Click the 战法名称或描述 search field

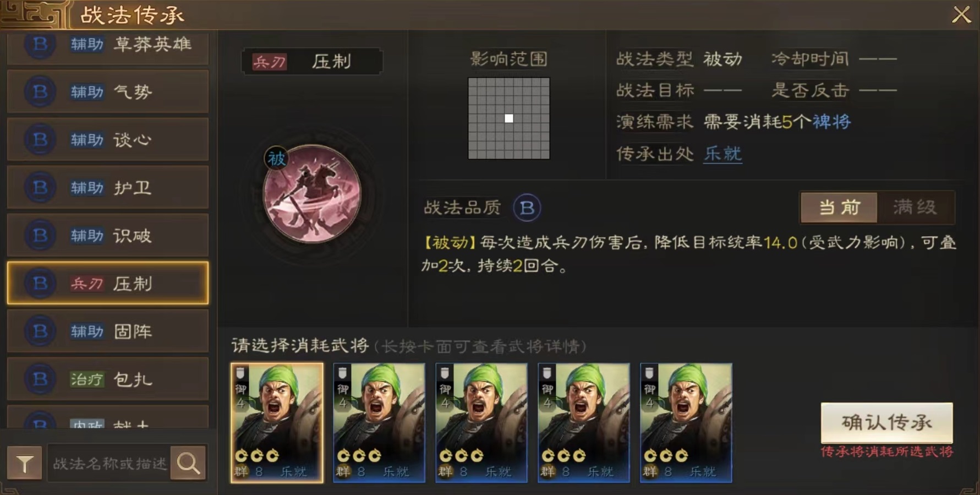pos(109,464)
